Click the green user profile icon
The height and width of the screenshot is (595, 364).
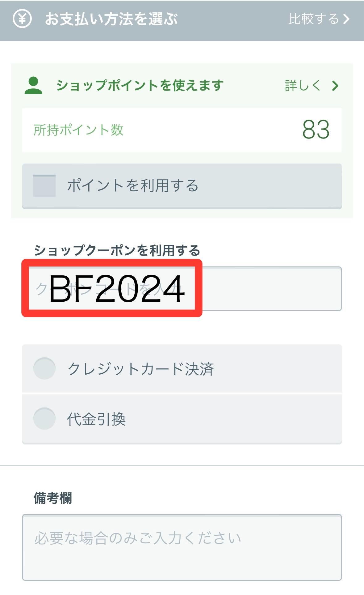tap(33, 86)
